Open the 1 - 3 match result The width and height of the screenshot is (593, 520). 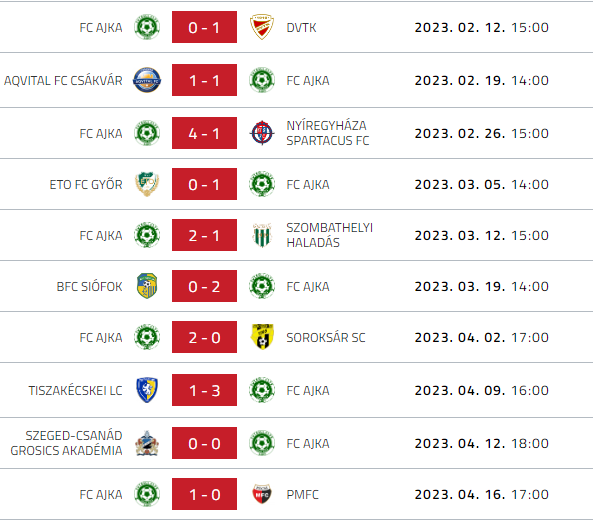pyautogui.click(x=204, y=390)
